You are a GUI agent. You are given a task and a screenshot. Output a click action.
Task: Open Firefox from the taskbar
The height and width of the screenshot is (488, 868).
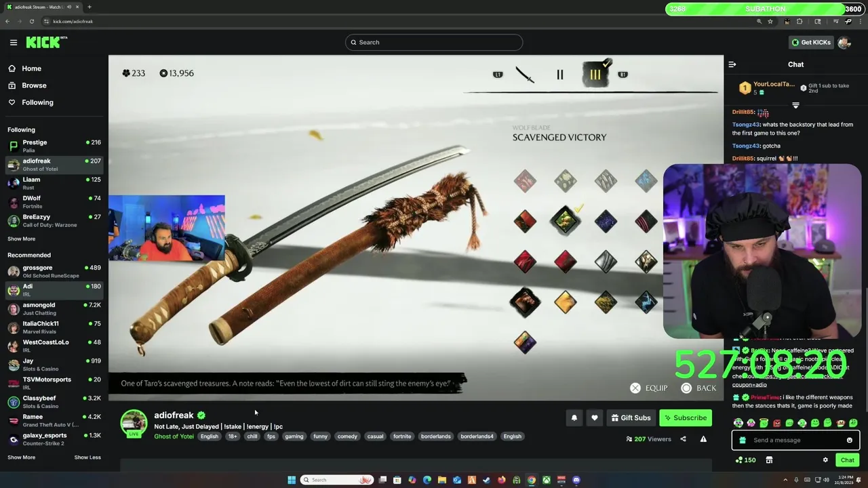[x=502, y=480]
